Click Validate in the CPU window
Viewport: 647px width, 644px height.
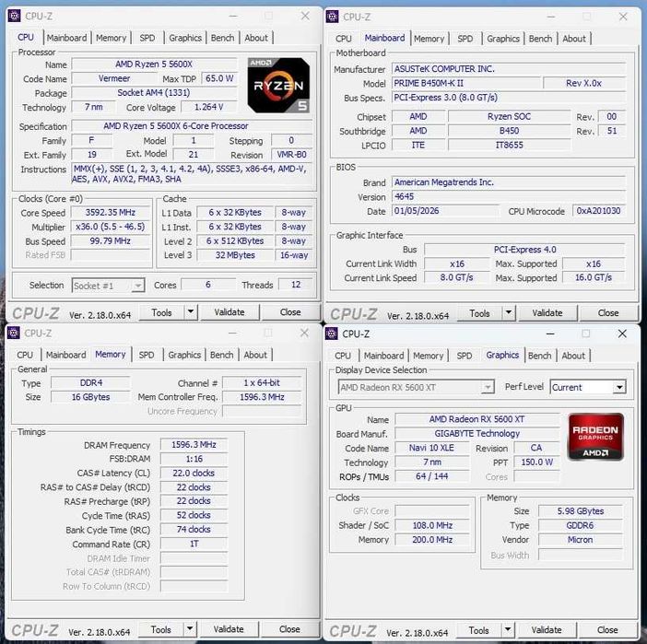[229, 312]
